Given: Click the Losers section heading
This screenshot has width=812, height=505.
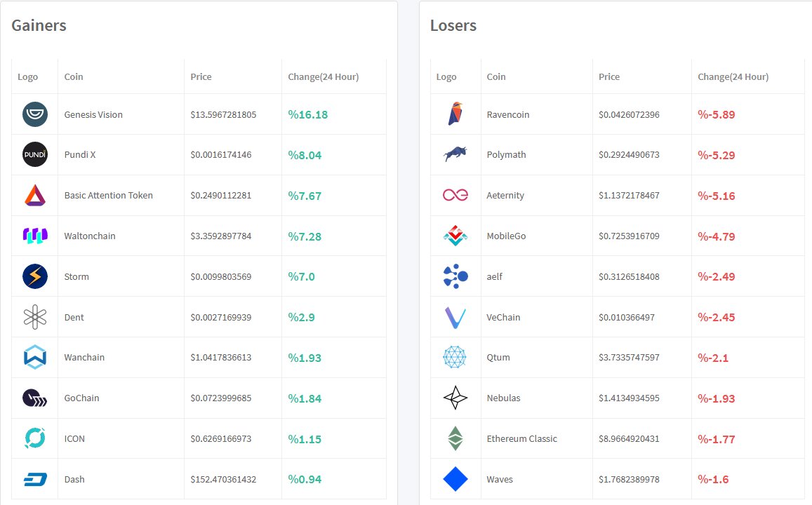Looking at the screenshot, I should [x=453, y=25].
